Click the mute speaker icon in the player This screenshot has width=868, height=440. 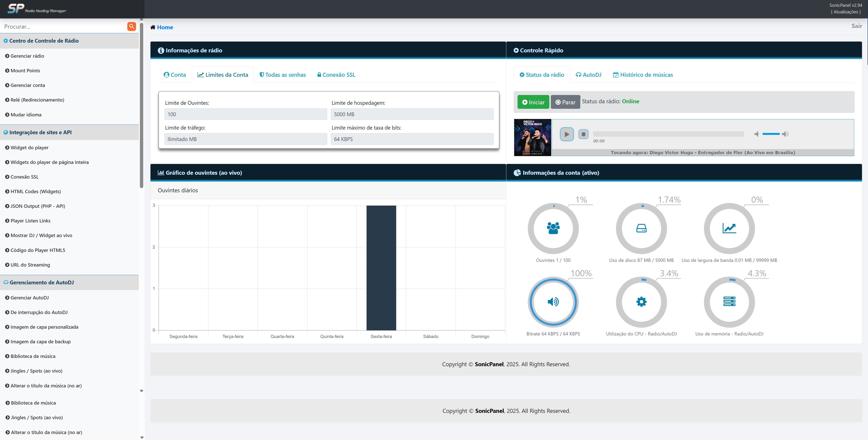click(x=757, y=134)
